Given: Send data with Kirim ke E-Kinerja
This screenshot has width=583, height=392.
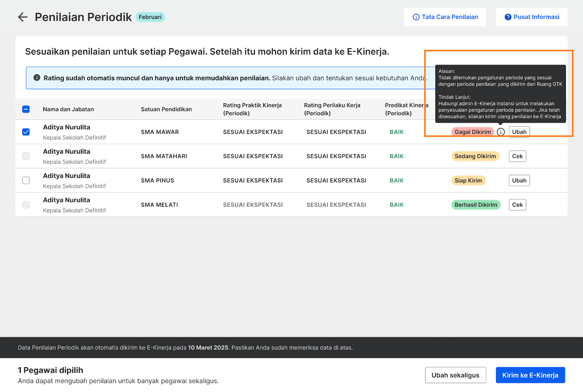Looking at the screenshot, I should tap(530, 375).
